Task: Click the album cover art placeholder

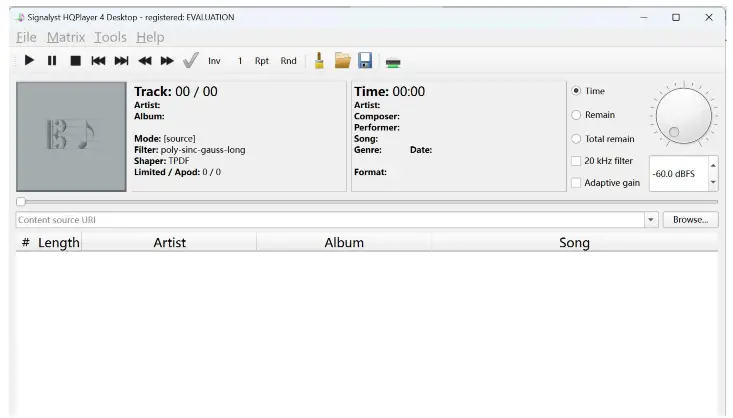Action: (71, 137)
